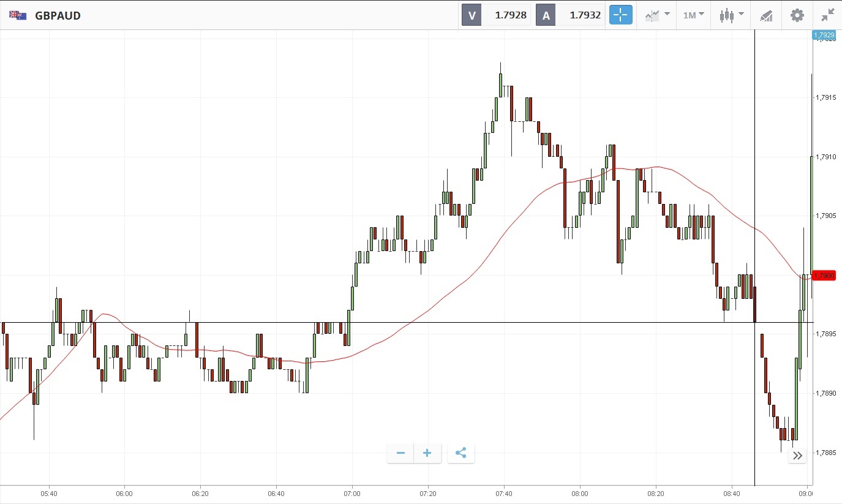Share the chart using the share icon
This screenshot has height=504, width=842.
[461, 453]
